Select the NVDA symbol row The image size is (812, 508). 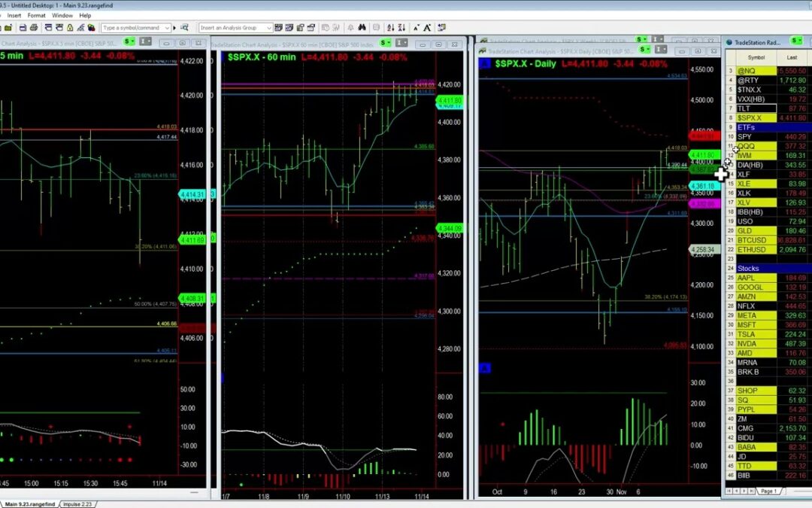click(756, 344)
